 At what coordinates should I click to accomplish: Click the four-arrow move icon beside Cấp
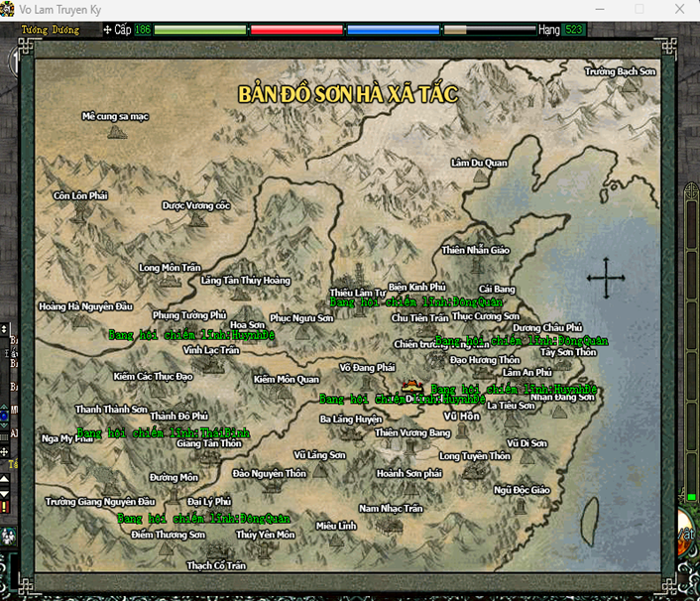tap(107, 30)
